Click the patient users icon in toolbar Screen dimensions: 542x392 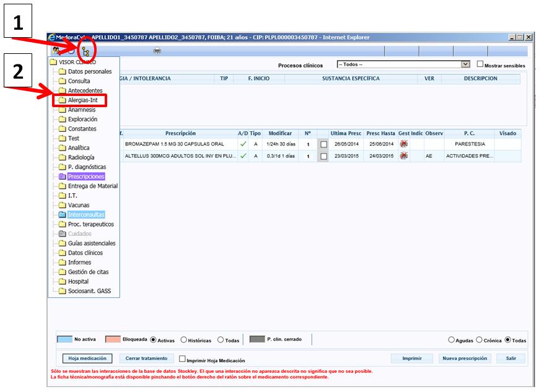[56, 51]
